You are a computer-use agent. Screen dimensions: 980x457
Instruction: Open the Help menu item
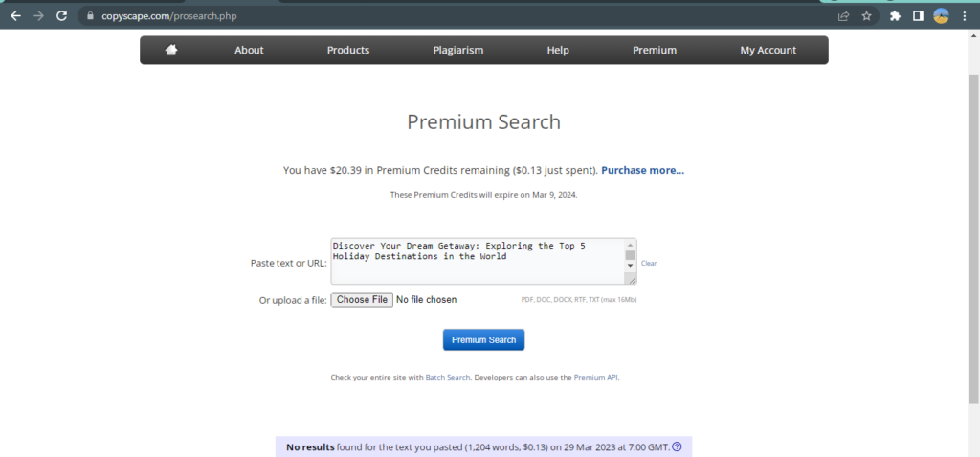(x=558, y=51)
